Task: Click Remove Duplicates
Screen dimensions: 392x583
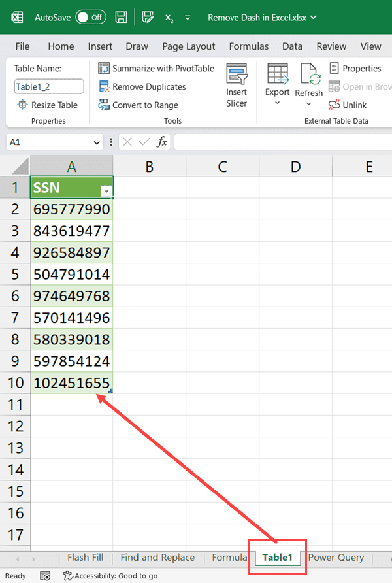Action: click(142, 86)
